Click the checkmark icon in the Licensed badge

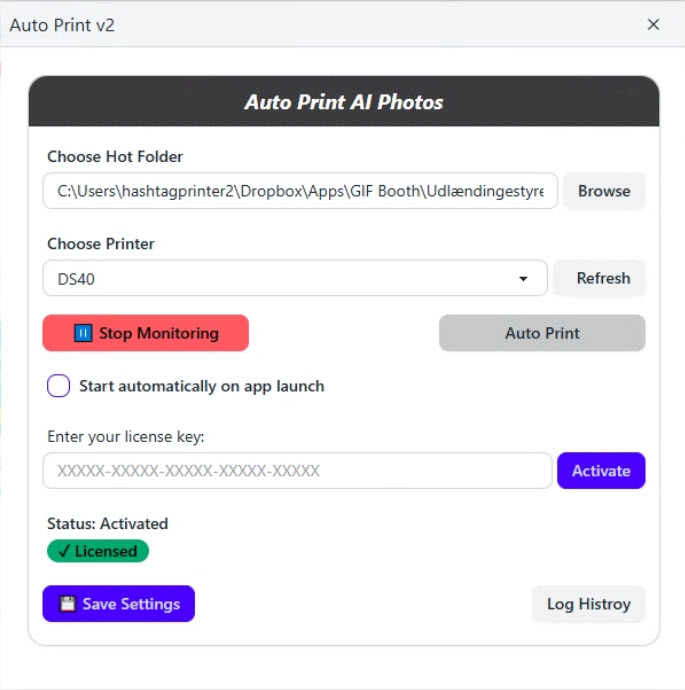point(64,551)
